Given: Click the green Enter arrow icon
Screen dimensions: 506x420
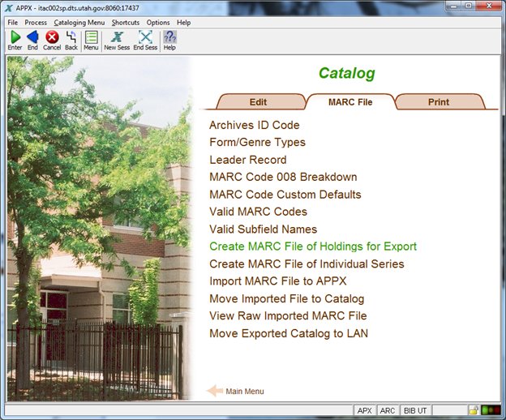Looking at the screenshot, I should pyautogui.click(x=15, y=37).
